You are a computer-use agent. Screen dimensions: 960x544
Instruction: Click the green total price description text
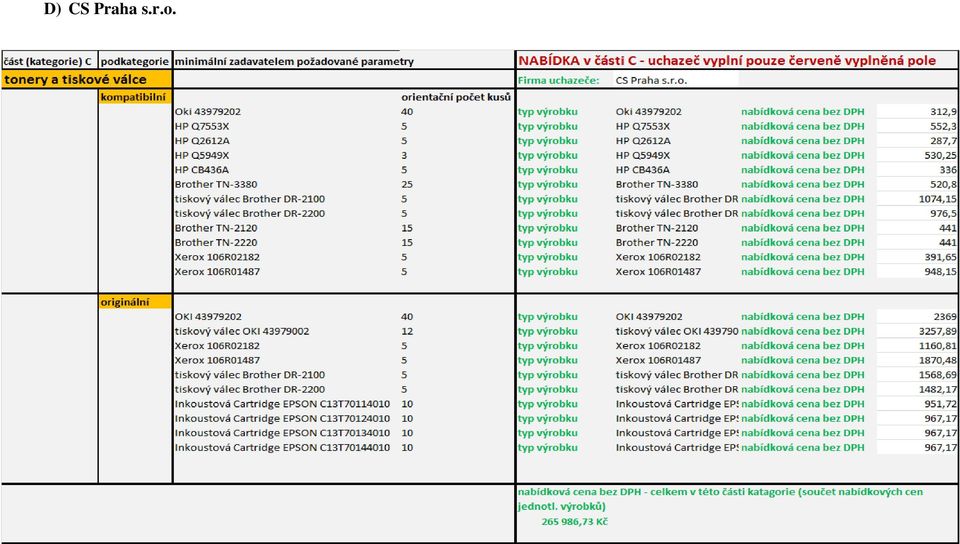tap(720, 499)
